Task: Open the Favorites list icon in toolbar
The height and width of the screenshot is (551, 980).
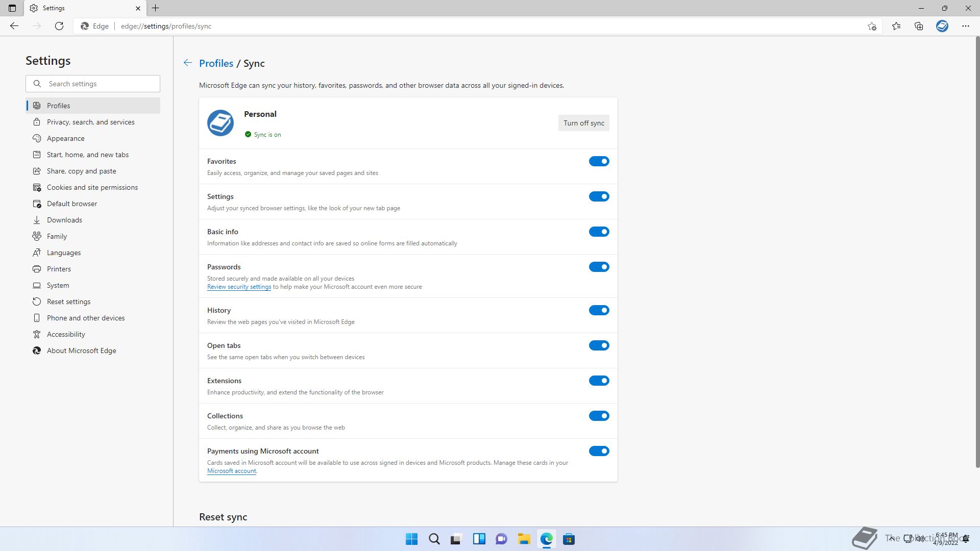Action: click(896, 26)
